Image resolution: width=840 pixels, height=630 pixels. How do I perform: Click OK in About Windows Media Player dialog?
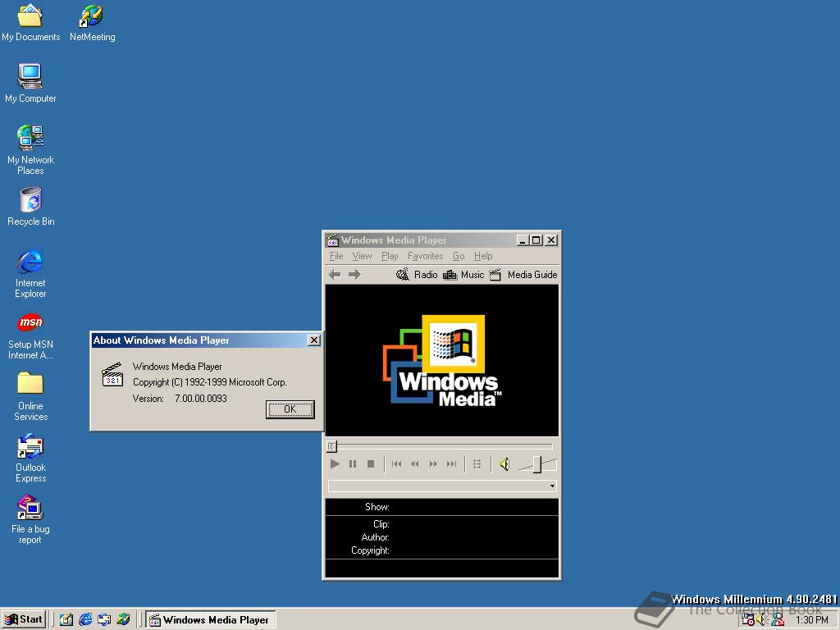point(290,409)
